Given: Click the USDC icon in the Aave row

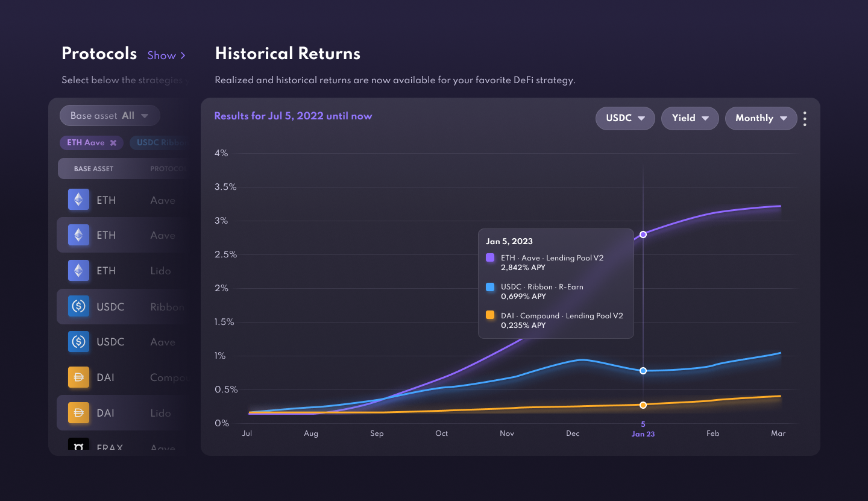Looking at the screenshot, I should [x=78, y=342].
